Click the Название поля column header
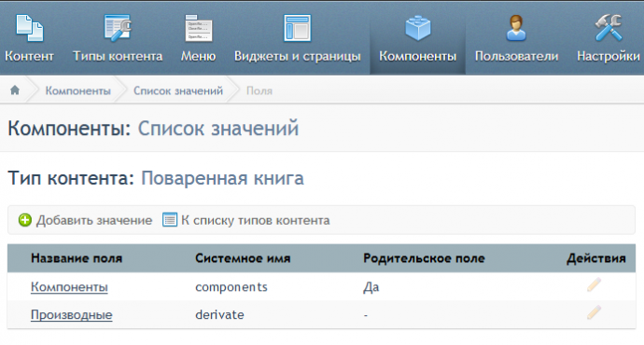 tap(77, 258)
